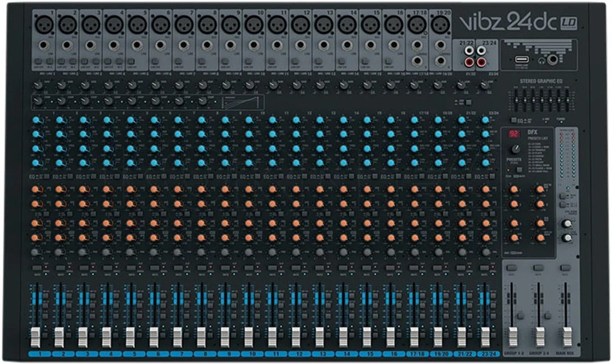Click channel 12 top blue EQ knob
612x364 pixels.
(x=296, y=120)
